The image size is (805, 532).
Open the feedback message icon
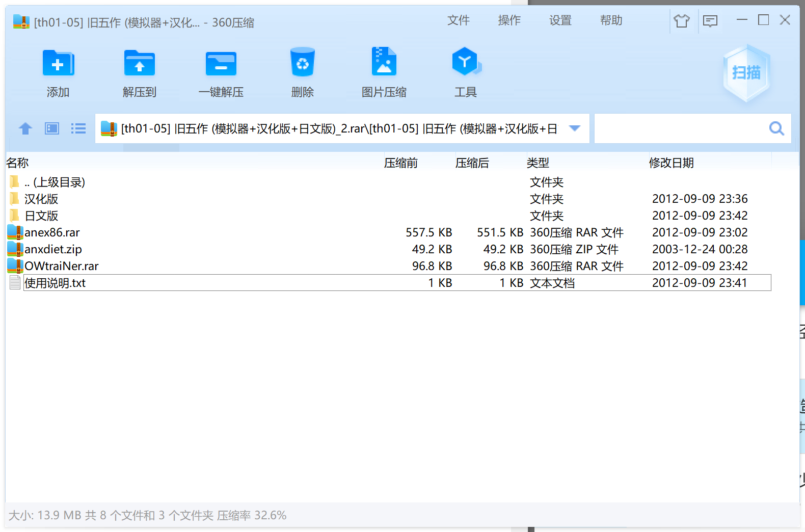(x=710, y=21)
